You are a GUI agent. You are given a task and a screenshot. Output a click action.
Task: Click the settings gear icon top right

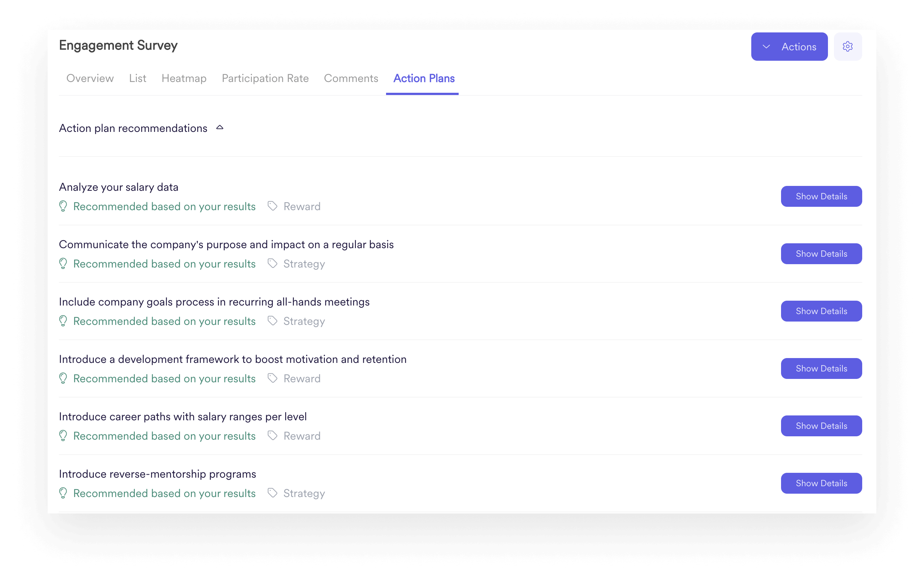click(x=847, y=46)
